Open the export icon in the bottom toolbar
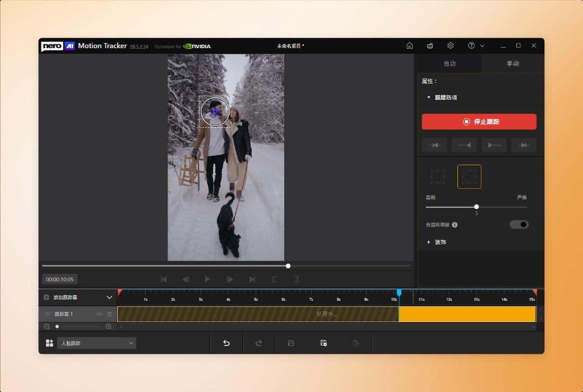Viewport: 583px width, 392px height. 356,343
